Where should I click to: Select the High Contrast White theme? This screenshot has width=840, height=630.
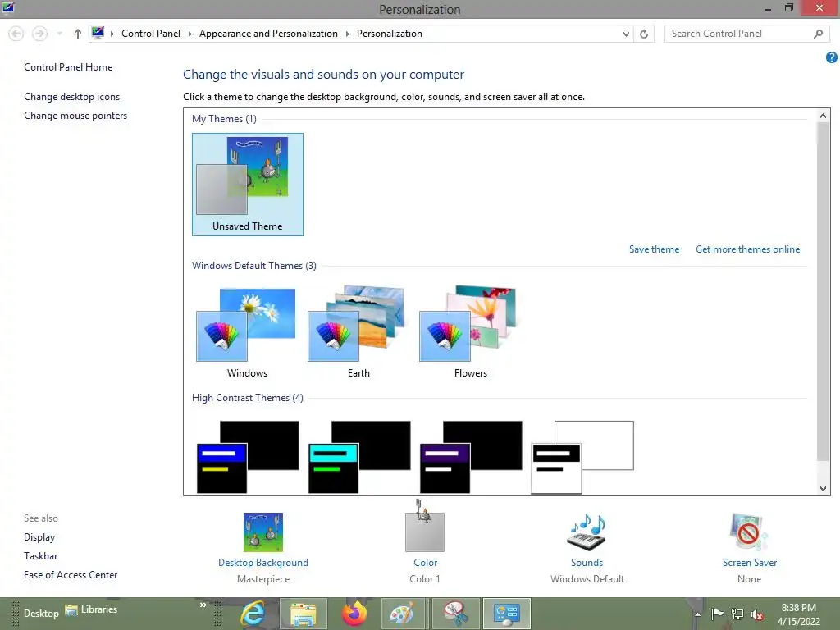point(582,457)
